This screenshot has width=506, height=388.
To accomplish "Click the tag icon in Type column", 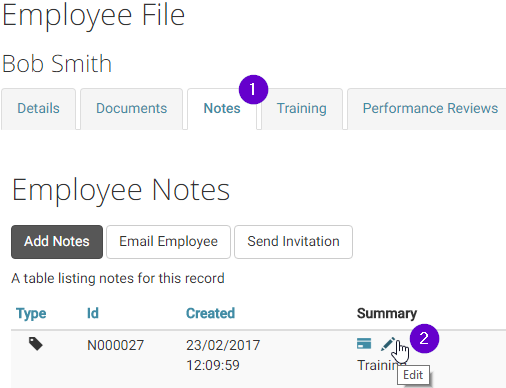I will 36,344.
